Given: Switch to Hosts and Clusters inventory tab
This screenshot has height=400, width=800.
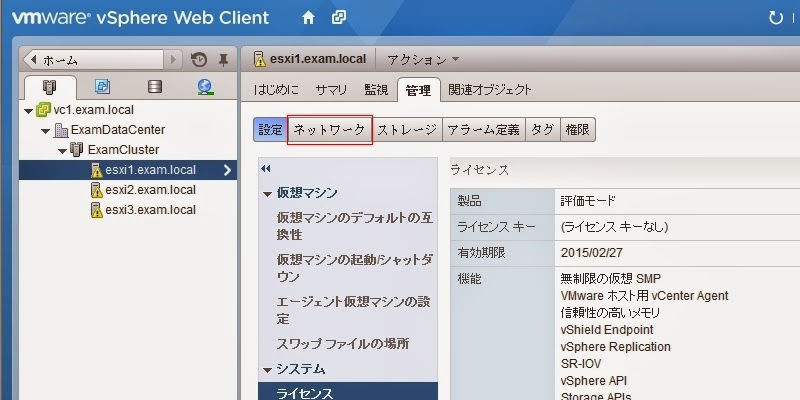Looking at the screenshot, I should point(50,87).
